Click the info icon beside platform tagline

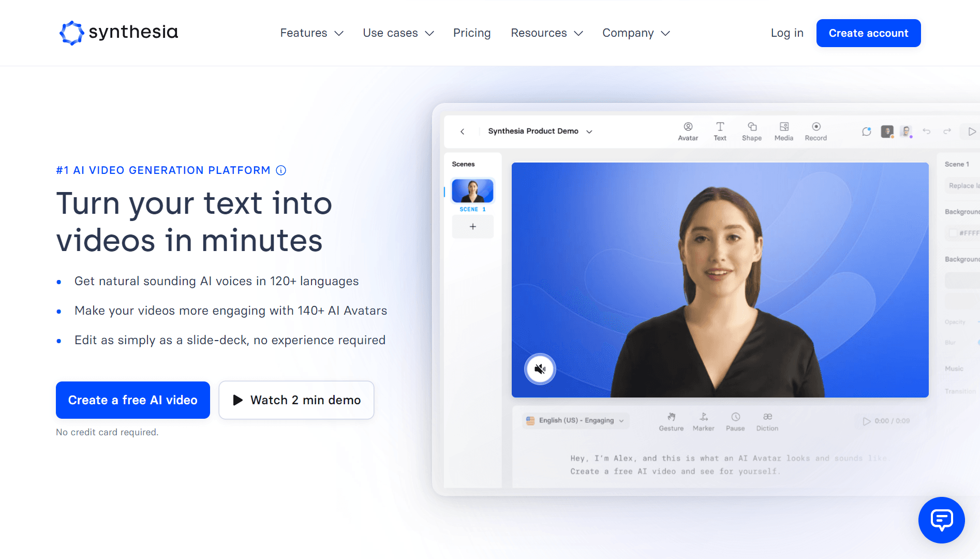pyautogui.click(x=281, y=170)
